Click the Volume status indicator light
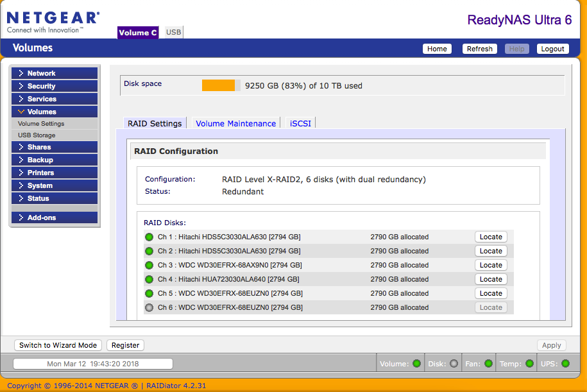Screen dimensions: 587x392 coord(416,364)
